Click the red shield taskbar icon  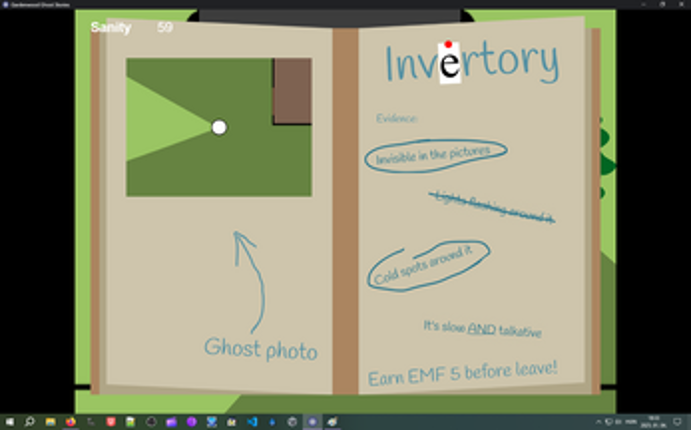point(111,422)
